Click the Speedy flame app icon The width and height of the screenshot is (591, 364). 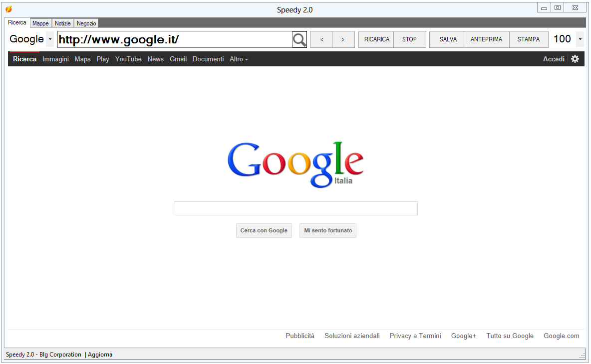[8, 9]
